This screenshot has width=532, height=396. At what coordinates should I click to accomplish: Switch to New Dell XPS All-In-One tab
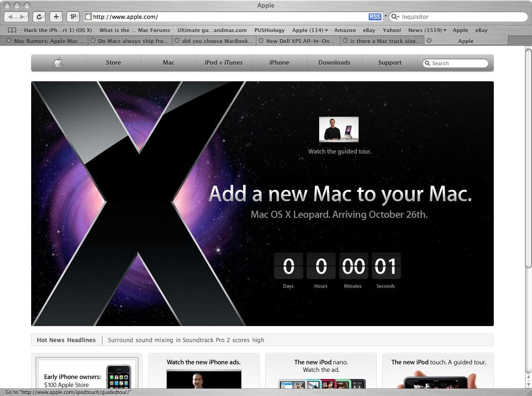coord(301,41)
